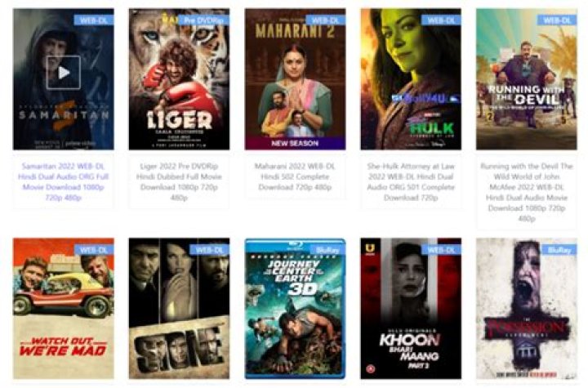588x388 pixels.
Task: Open Running with the Devil McAfee text link
Action: [527, 192]
